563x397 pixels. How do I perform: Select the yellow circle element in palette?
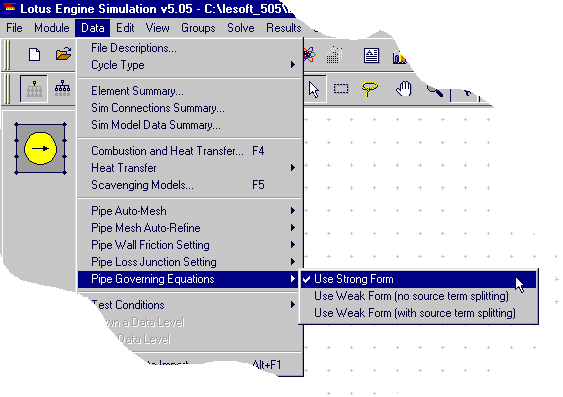40,148
